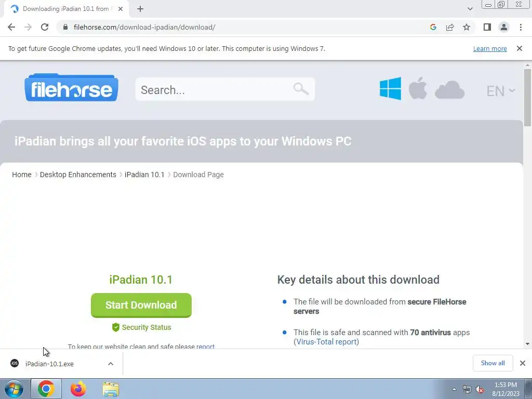Click the Start Download button
The height and width of the screenshot is (399, 532).
pos(141,305)
